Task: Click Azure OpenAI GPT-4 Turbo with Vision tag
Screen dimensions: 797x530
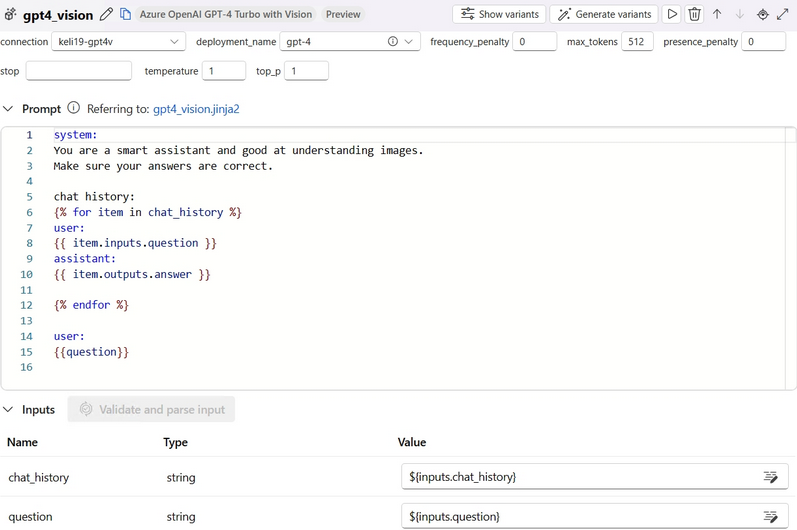Action: click(226, 14)
